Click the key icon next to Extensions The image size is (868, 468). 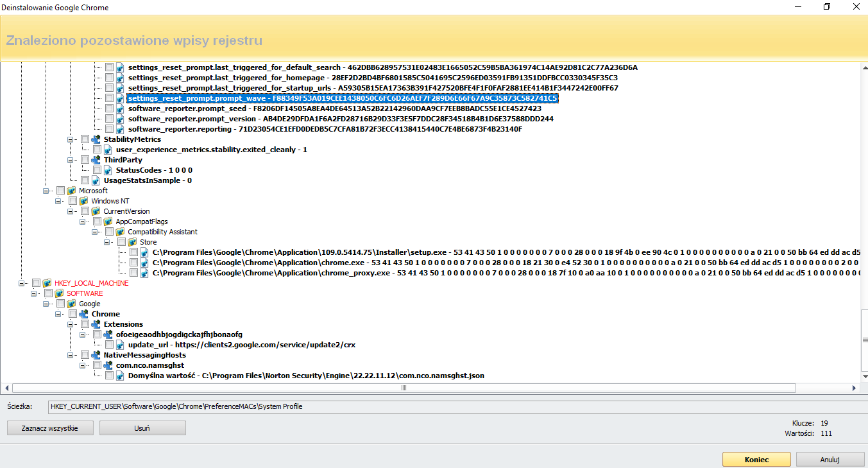(x=96, y=324)
